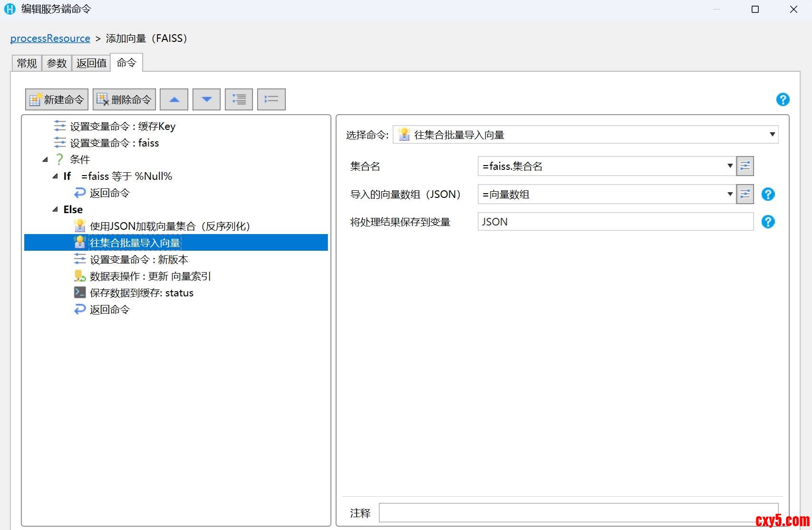The height and width of the screenshot is (530, 812).
Task: Click the 注释 comment input field
Action: 578,513
